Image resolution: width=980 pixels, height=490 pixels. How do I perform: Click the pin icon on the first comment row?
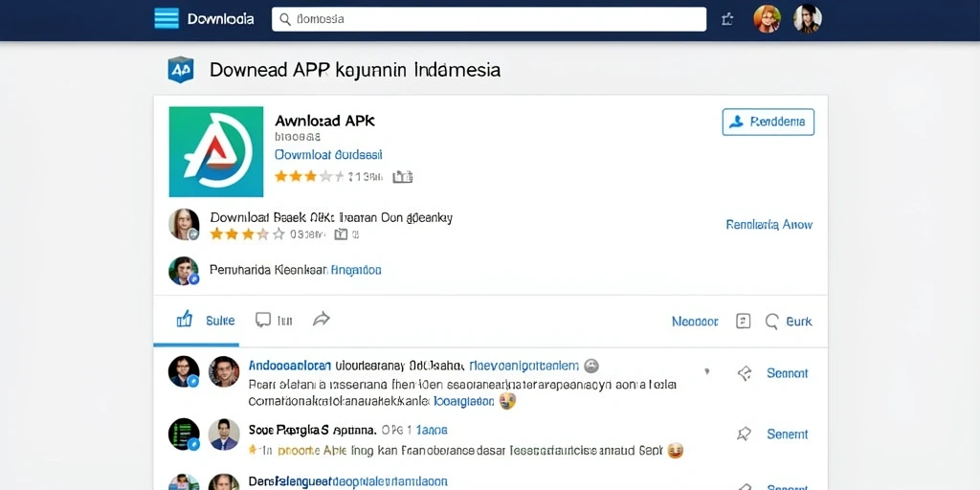(x=744, y=373)
